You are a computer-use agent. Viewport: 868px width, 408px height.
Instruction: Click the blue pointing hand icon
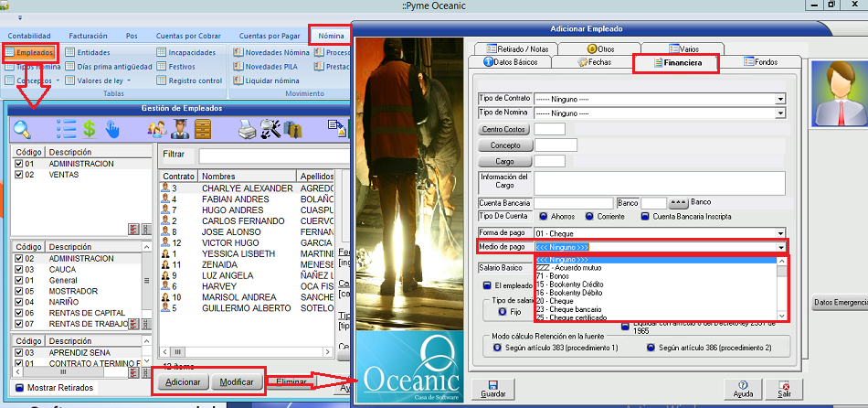112,129
